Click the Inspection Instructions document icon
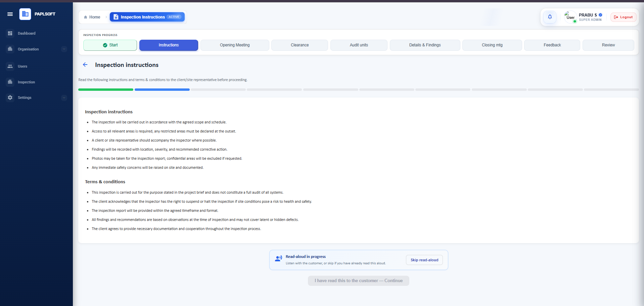This screenshot has width=644, height=306. (116, 17)
